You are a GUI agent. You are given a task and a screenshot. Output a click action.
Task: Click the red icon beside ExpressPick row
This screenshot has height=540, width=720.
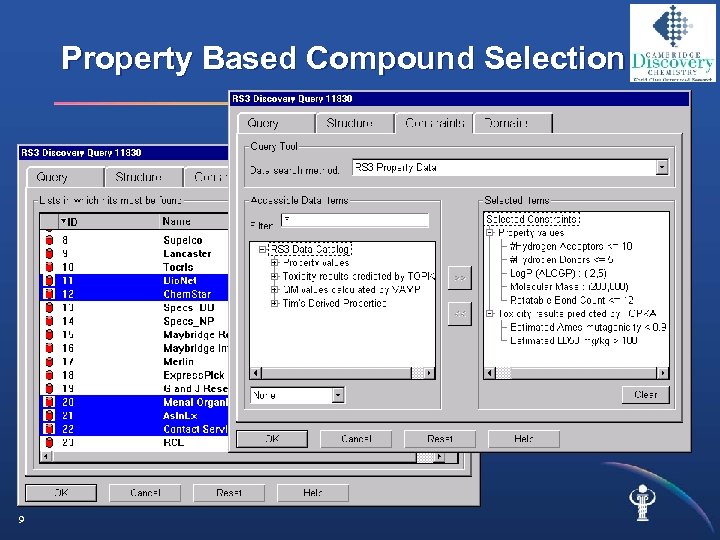pyautogui.click(x=49, y=375)
